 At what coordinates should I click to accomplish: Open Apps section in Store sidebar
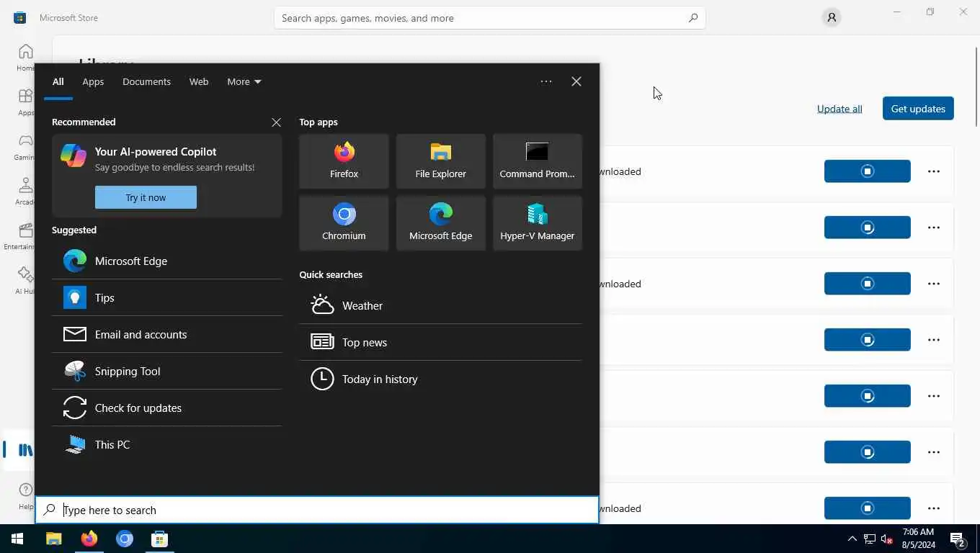tap(25, 102)
